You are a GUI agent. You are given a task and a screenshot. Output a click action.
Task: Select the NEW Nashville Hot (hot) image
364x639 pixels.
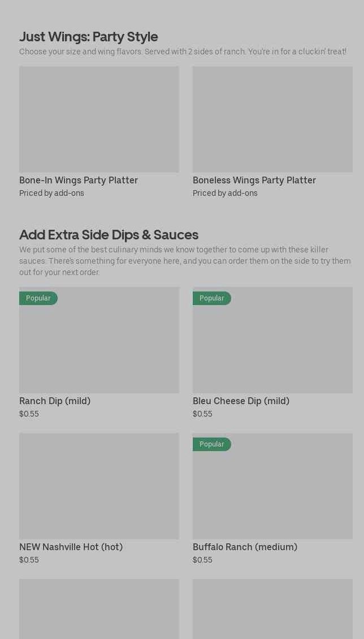click(x=99, y=486)
